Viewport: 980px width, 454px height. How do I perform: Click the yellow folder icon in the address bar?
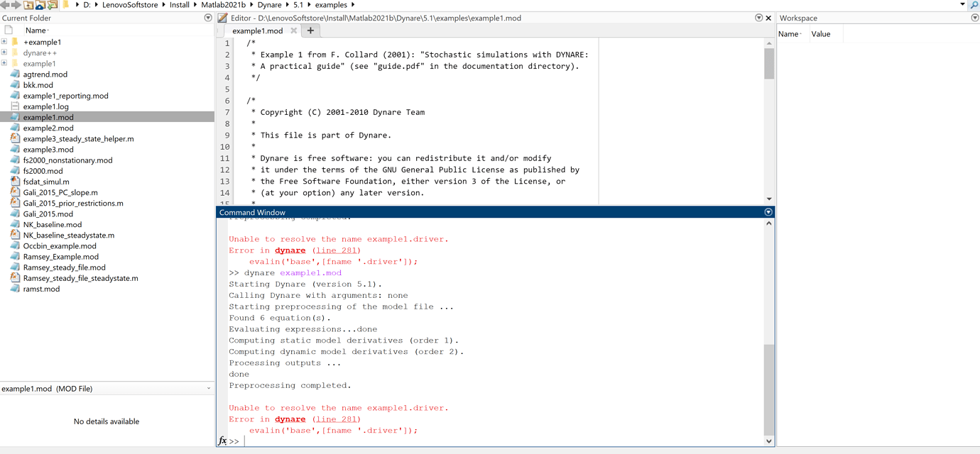point(65,5)
